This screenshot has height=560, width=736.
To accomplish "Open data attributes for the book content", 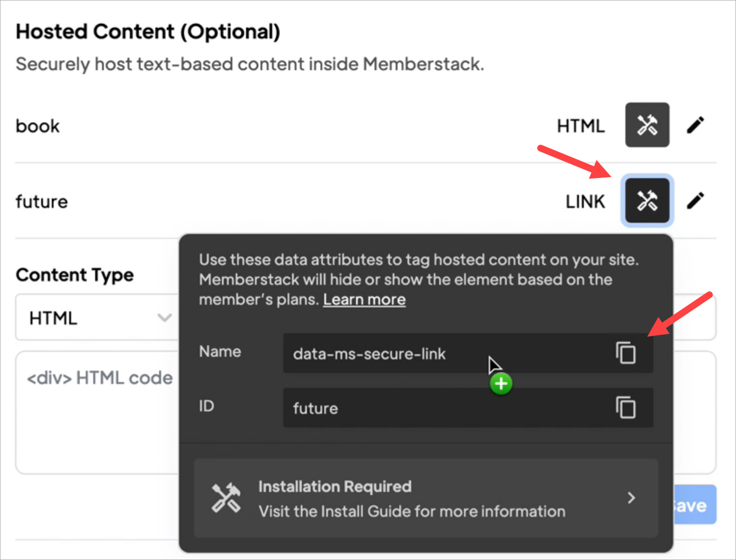I will 647,125.
